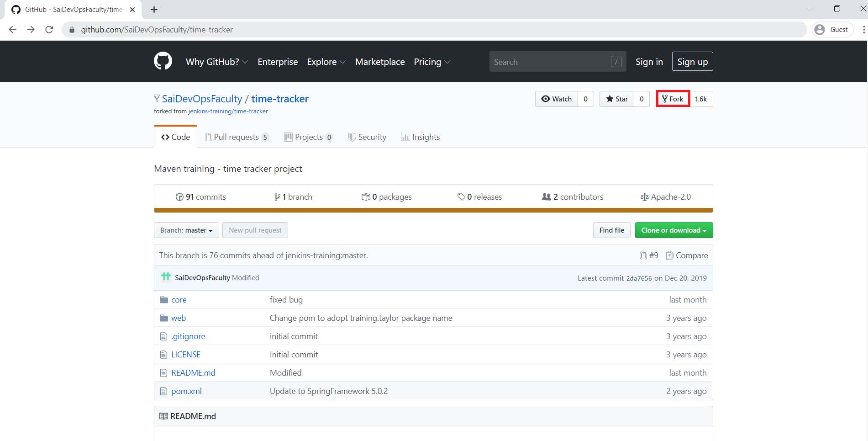Open the watchers count 0

coord(586,99)
